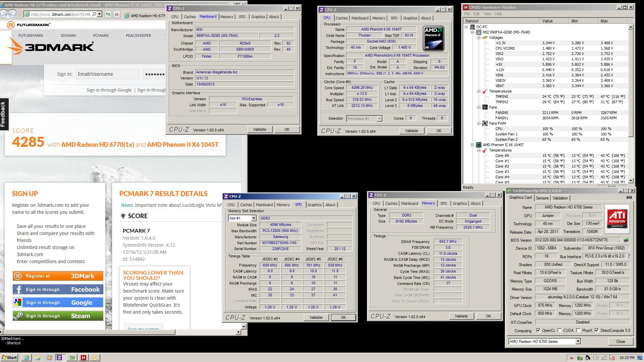The height and width of the screenshot is (362, 644).
Task: Open the File menu in HWMonitor
Action: click(467, 14)
